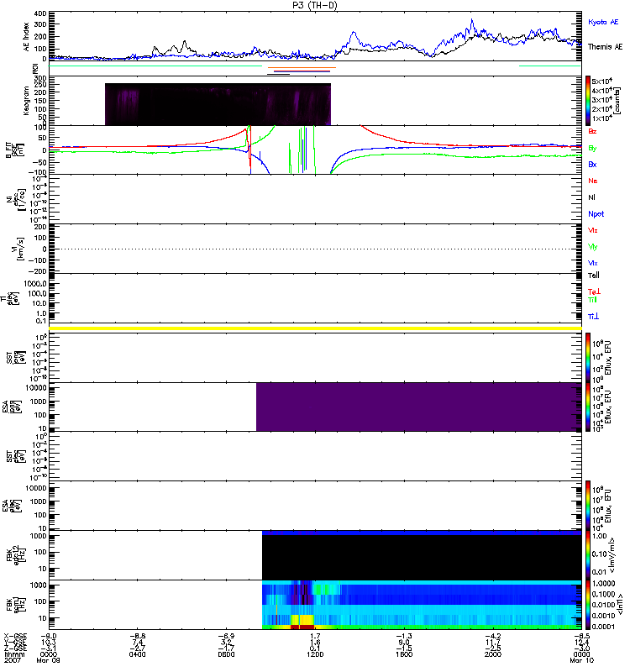Click the red Bz legend label

(592, 131)
